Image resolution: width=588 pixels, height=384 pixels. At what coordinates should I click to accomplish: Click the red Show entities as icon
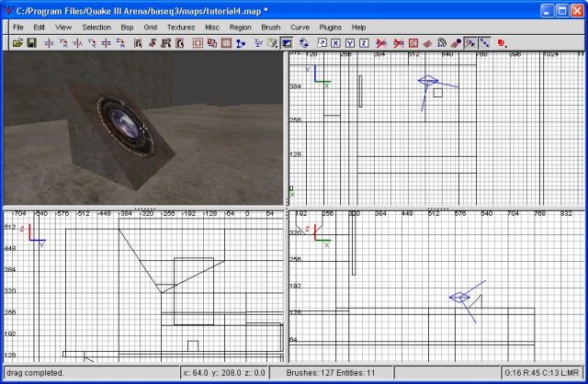(x=501, y=43)
